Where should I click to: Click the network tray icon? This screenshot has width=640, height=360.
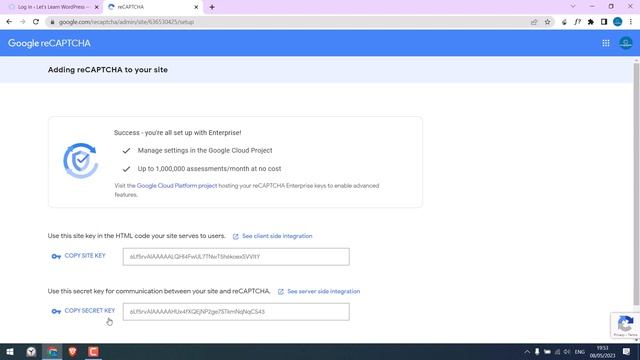[557, 352]
